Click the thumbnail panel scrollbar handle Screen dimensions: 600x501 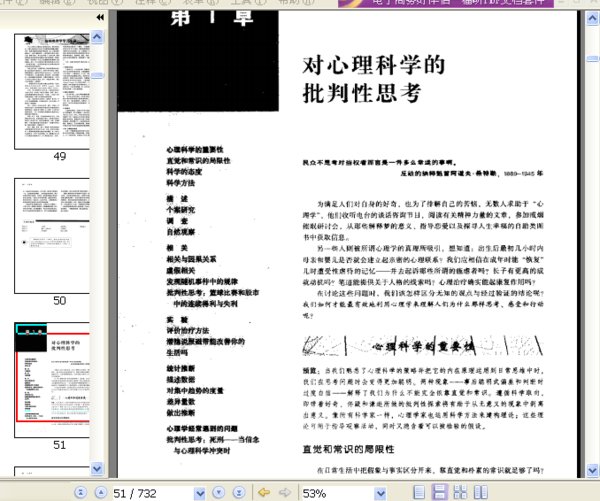(x=97, y=75)
